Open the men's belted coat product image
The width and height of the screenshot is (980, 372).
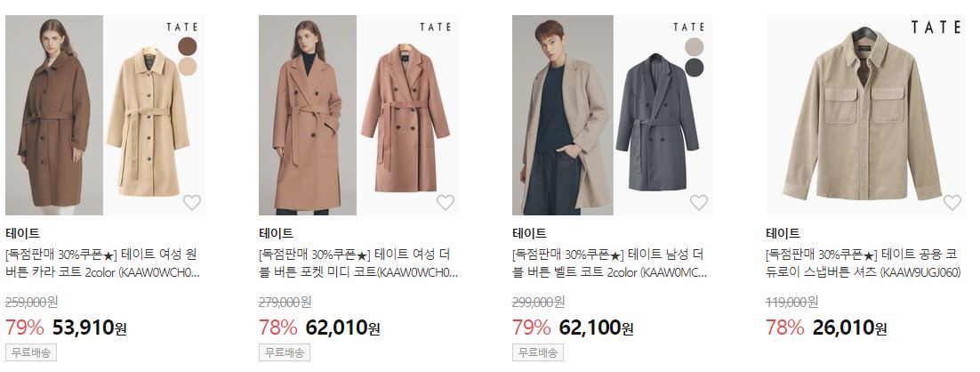coord(612,115)
